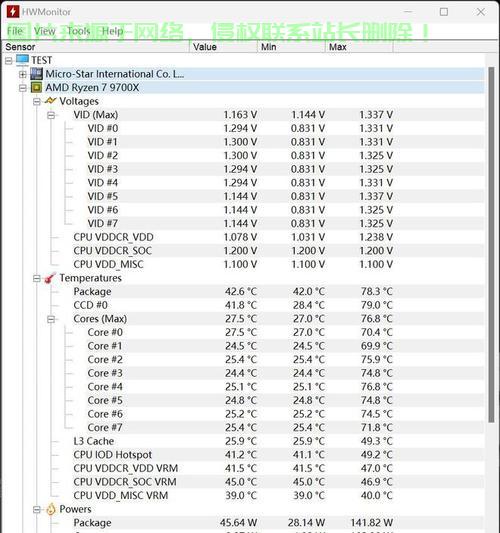
Task: Click the AMD Ryzen 7 9700X CPU icon
Action: (36, 87)
